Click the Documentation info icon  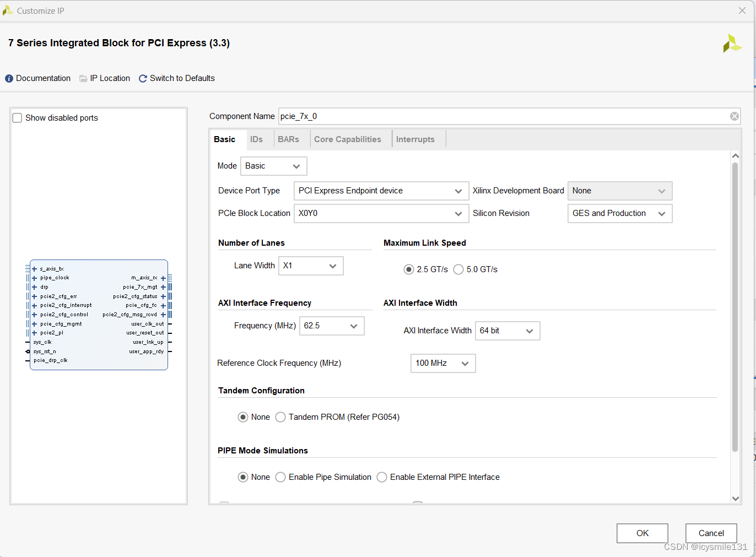click(x=9, y=79)
